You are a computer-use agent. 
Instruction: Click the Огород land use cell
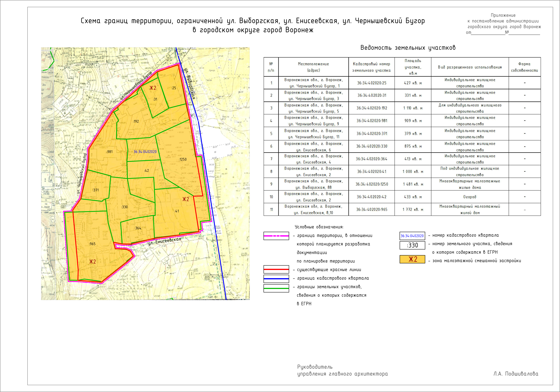(x=469, y=197)
